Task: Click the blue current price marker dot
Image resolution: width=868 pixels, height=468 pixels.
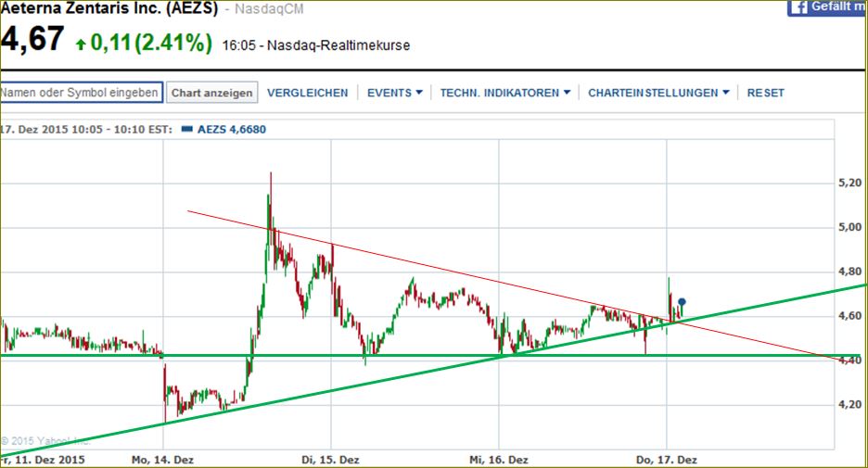Action: point(682,302)
